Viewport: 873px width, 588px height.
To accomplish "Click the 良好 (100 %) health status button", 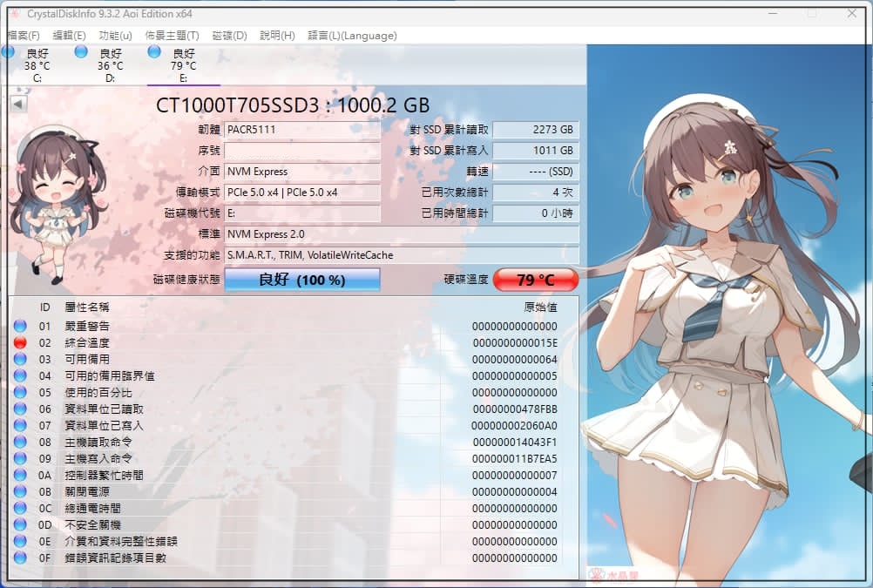I will 302,280.
